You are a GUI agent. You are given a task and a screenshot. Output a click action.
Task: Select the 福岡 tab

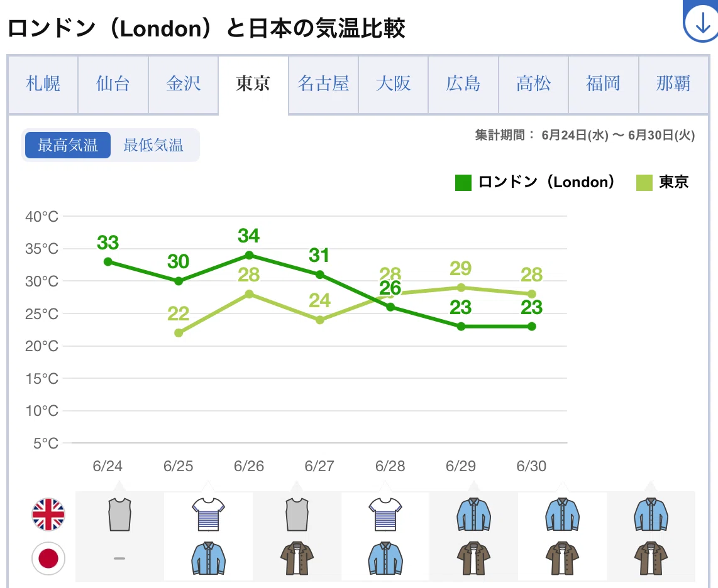click(603, 84)
